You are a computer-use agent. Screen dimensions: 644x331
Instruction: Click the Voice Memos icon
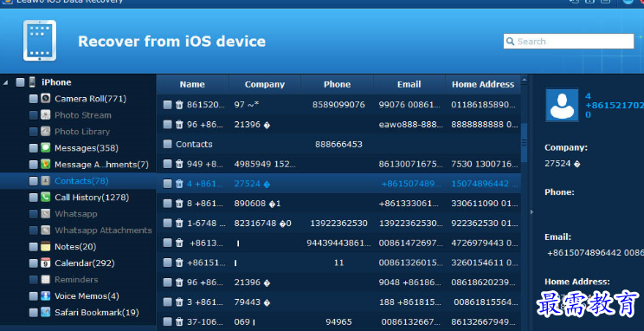45,296
